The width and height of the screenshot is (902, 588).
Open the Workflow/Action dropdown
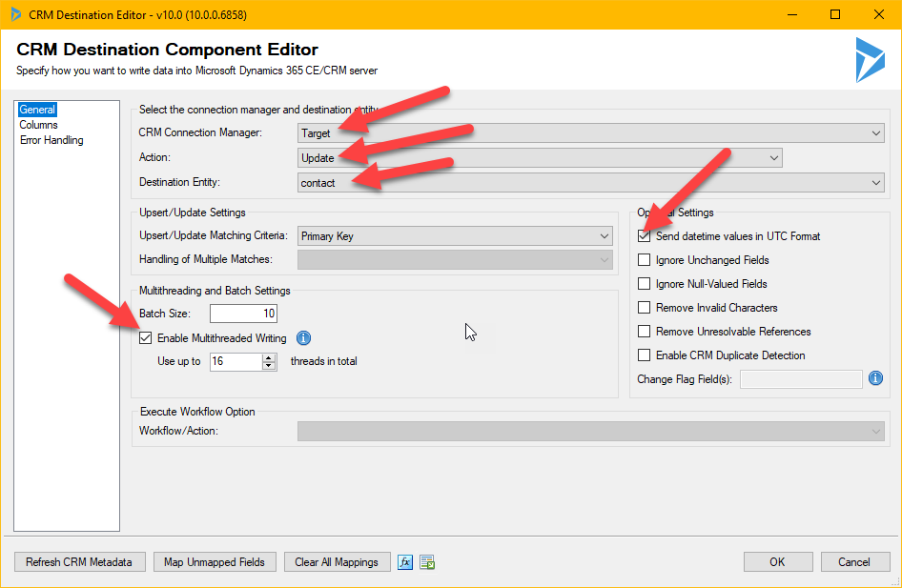click(x=591, y=431)
